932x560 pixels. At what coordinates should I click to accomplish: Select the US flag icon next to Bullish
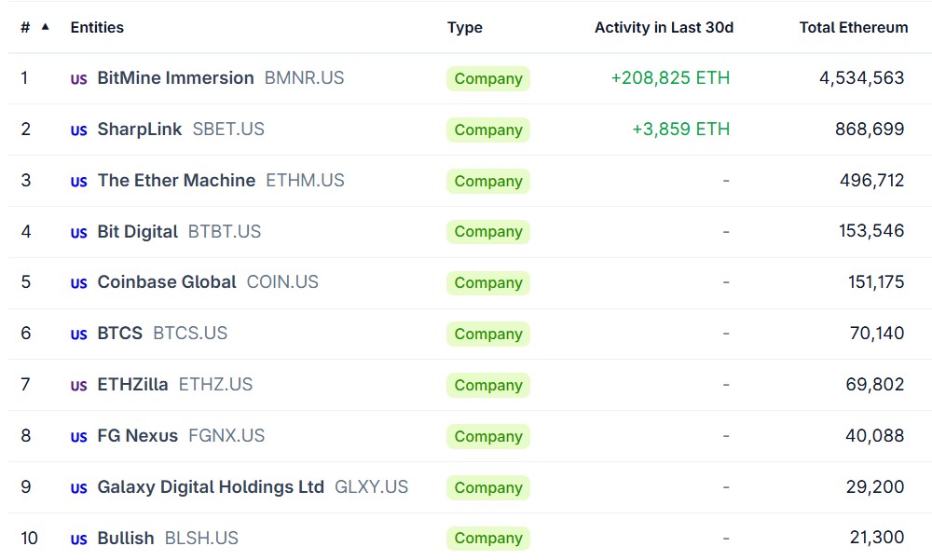78,538
